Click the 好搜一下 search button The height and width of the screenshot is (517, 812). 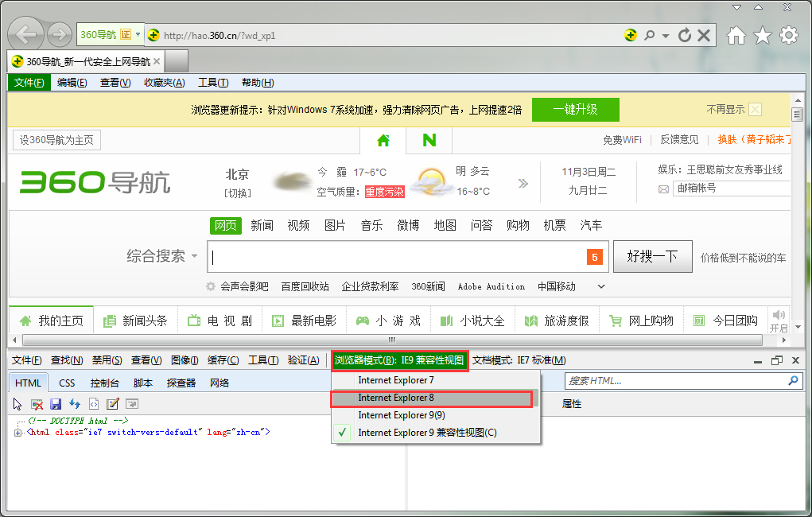(652, 256)
